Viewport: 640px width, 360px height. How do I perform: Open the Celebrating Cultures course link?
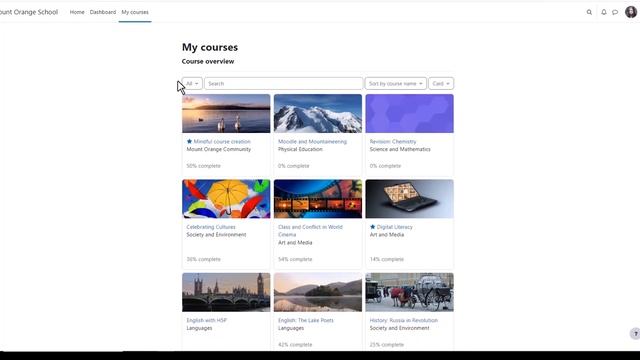(x=211, y=227)
